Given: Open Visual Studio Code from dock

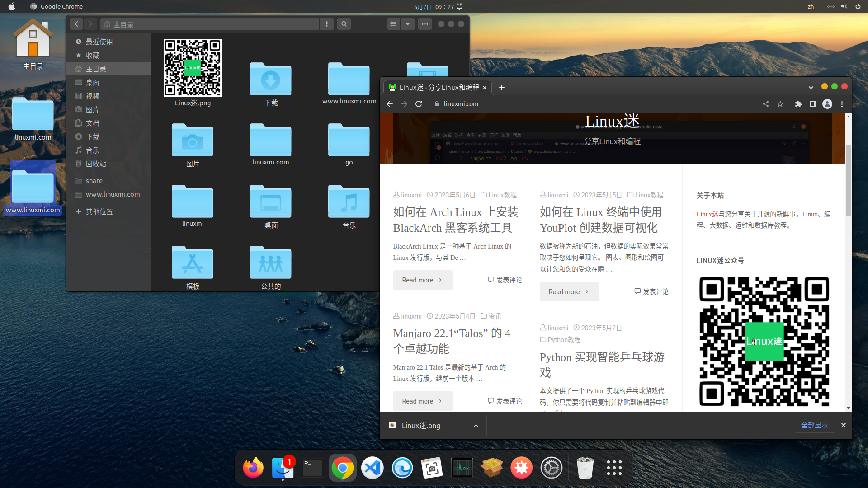Looking at the screenshot, I should (x=373, y=468).
